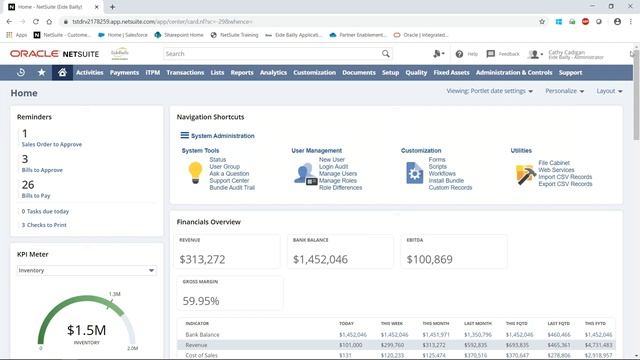The height and width of the screenshot is (360, 640).
Task: Open the Custom Records link
Action: (x=450, y=187)
